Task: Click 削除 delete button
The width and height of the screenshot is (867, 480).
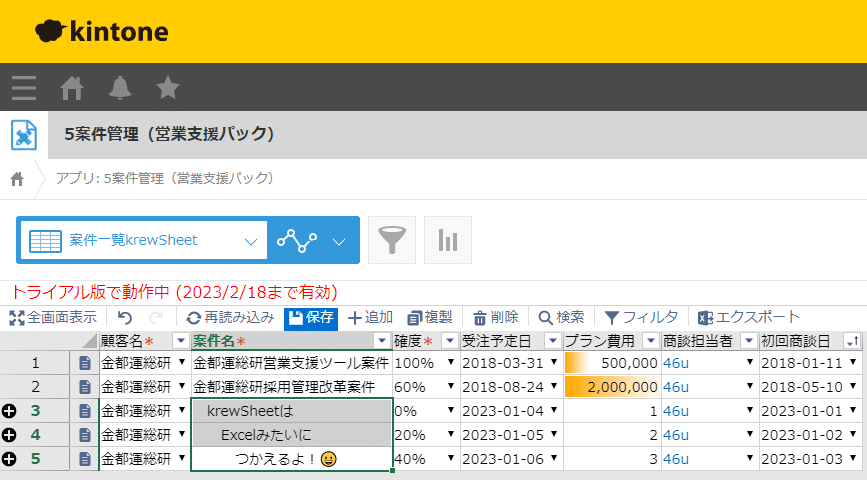Action: click(496, 317)
